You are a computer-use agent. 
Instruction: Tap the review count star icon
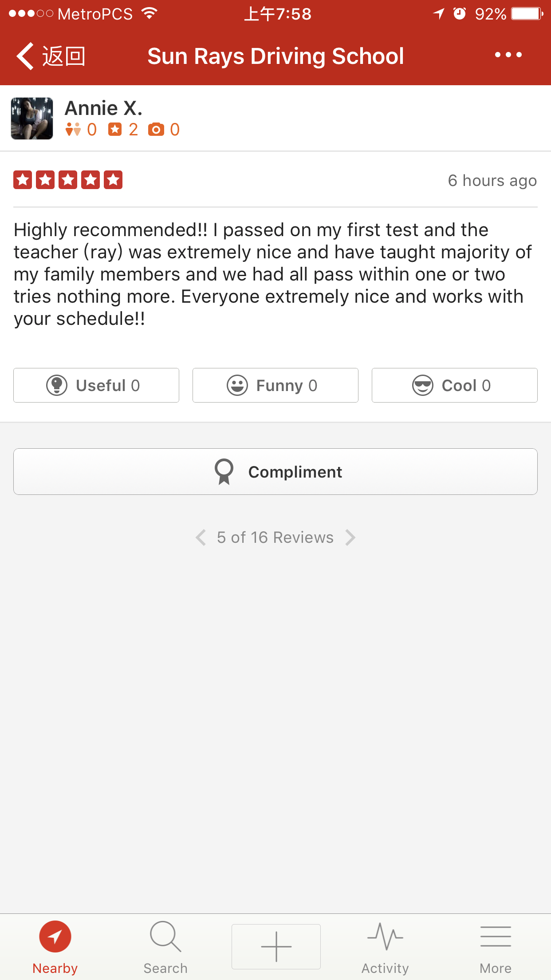(x=115, y=130)
